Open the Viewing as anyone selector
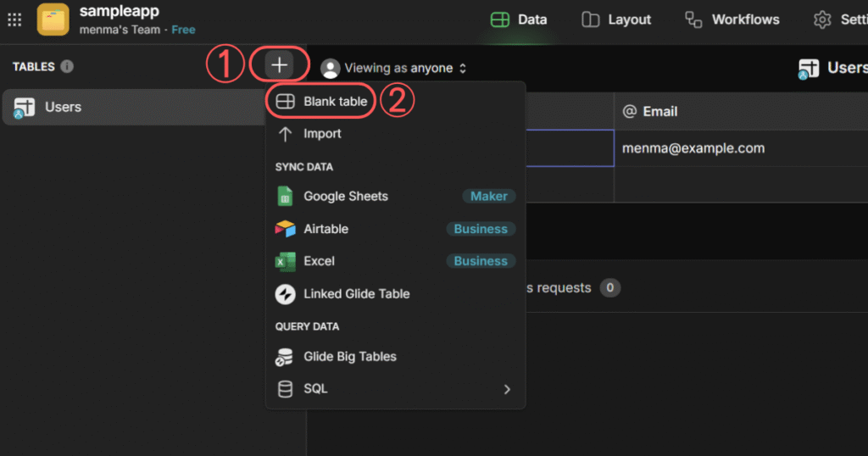 405,68
